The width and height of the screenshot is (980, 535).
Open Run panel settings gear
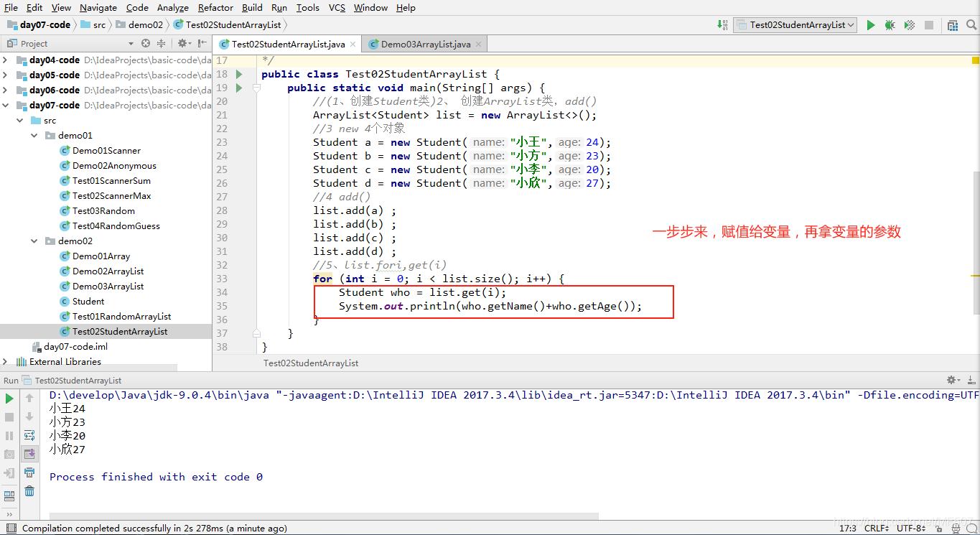953,380
